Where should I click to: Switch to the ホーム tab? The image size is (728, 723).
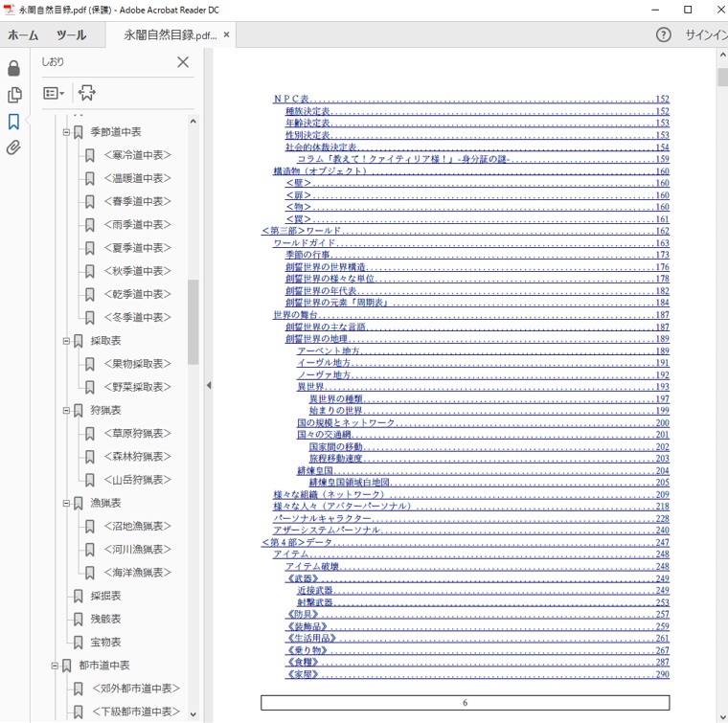(23, 34)
